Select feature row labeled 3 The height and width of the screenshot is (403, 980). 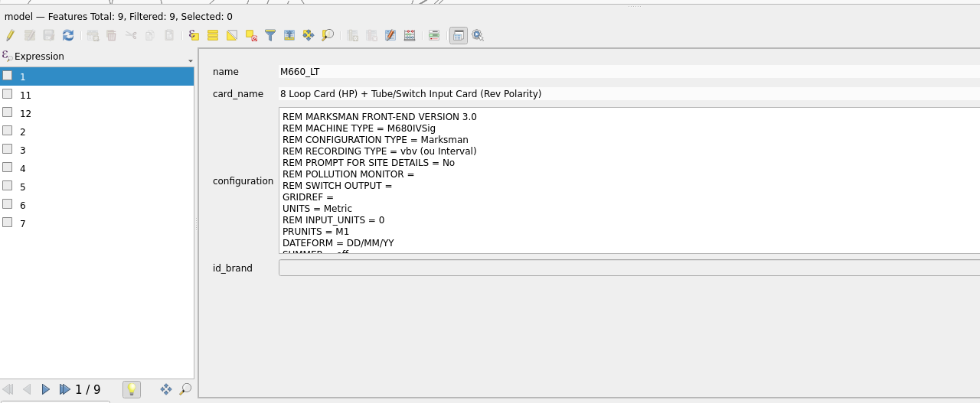click(97, 150)
